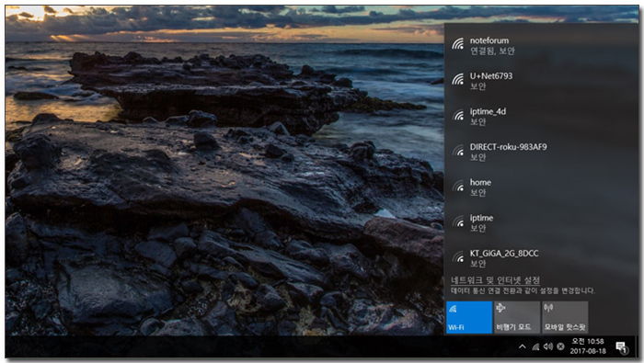Open the Action Center notification icon
The image size is (644, 363).
coord(622,347)
